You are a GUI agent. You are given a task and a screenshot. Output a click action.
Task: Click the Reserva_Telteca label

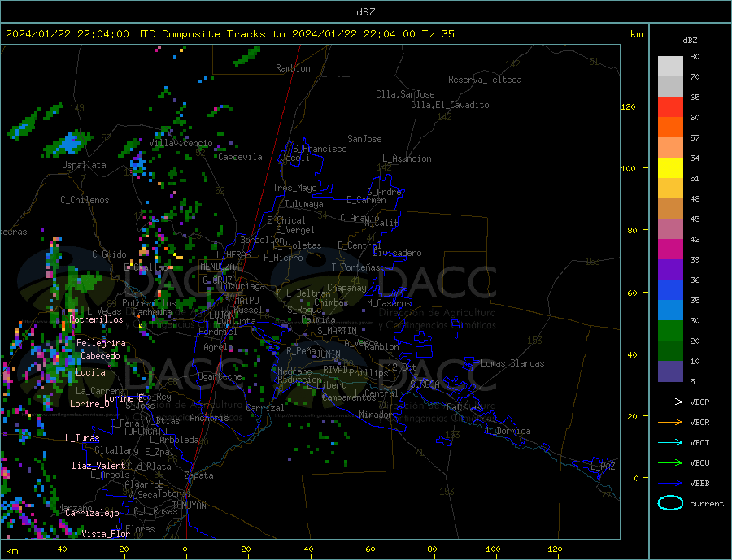tap(485, 80)
